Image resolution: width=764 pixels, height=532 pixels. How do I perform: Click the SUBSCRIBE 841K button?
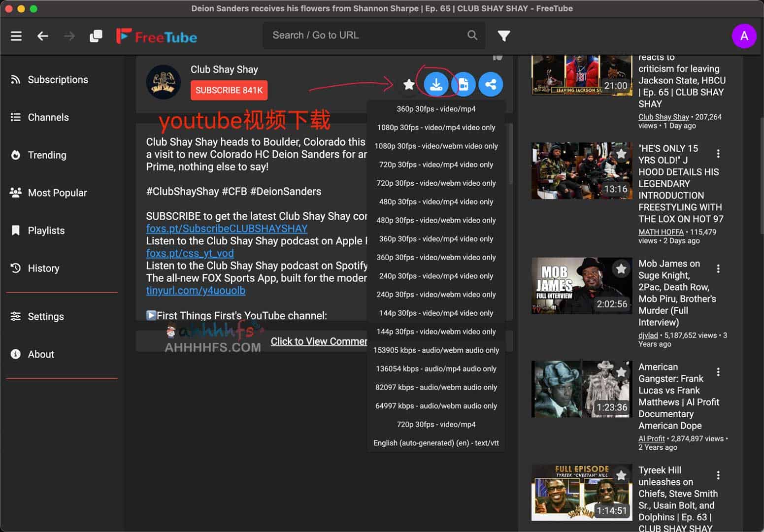click(x=229, y=90)
